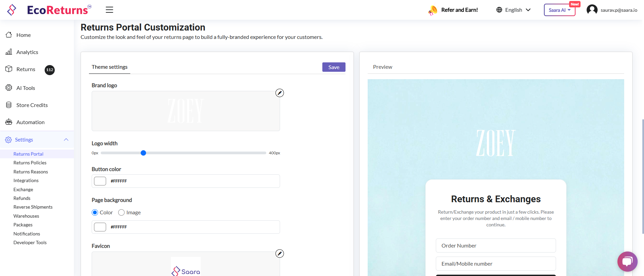The image size is (644, 276).
Task: Save the theme settings
Action: [334, 67]
